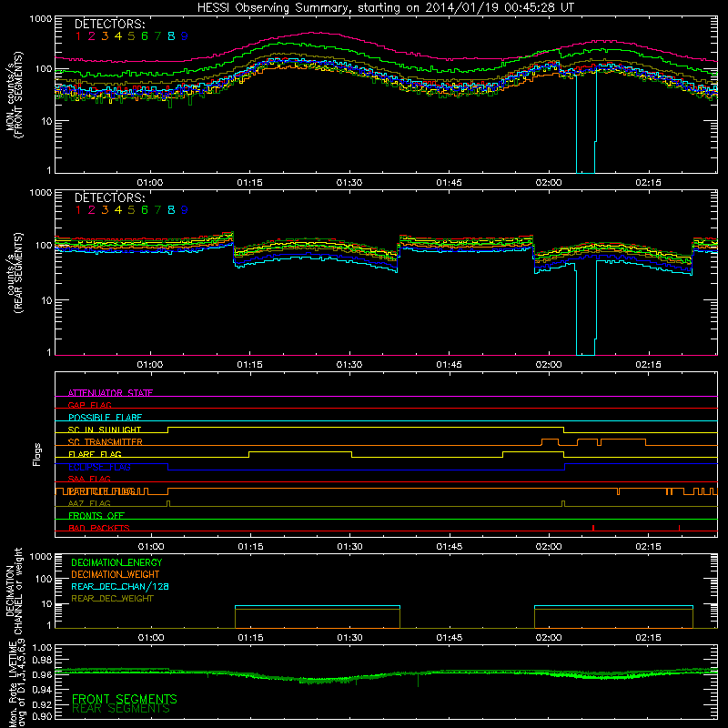Click the 'Flags' vertical axis label
The image size is (728, 728).
tap(37, 454)
